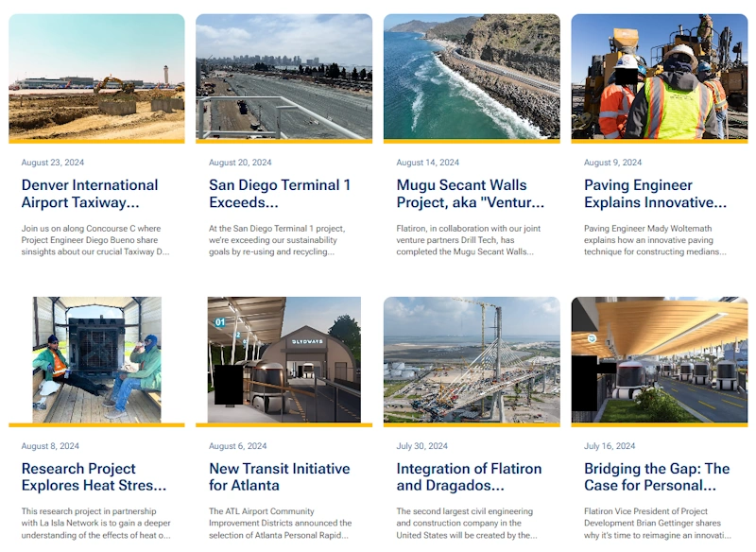The image size is (756, 552).
Task: Open Integration of Flatiron and Dragados article
Action: pyautogui.click(x=469, y=476)
